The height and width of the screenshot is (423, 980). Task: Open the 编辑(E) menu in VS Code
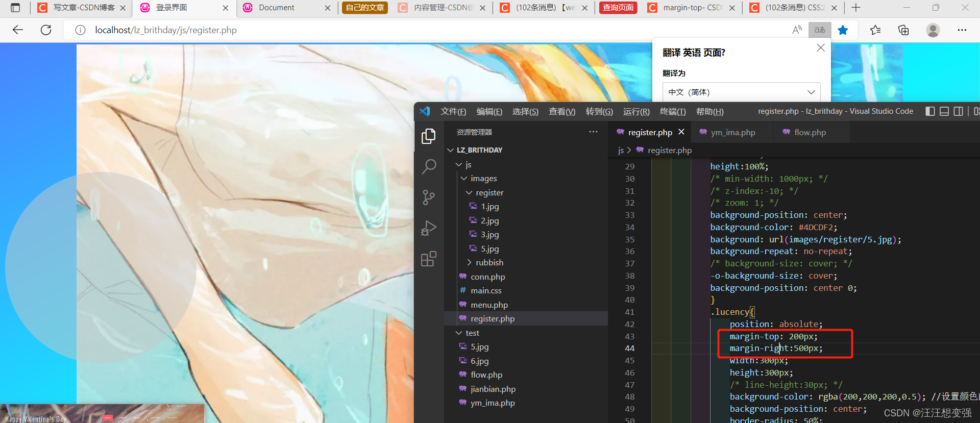tap(489, 111)
